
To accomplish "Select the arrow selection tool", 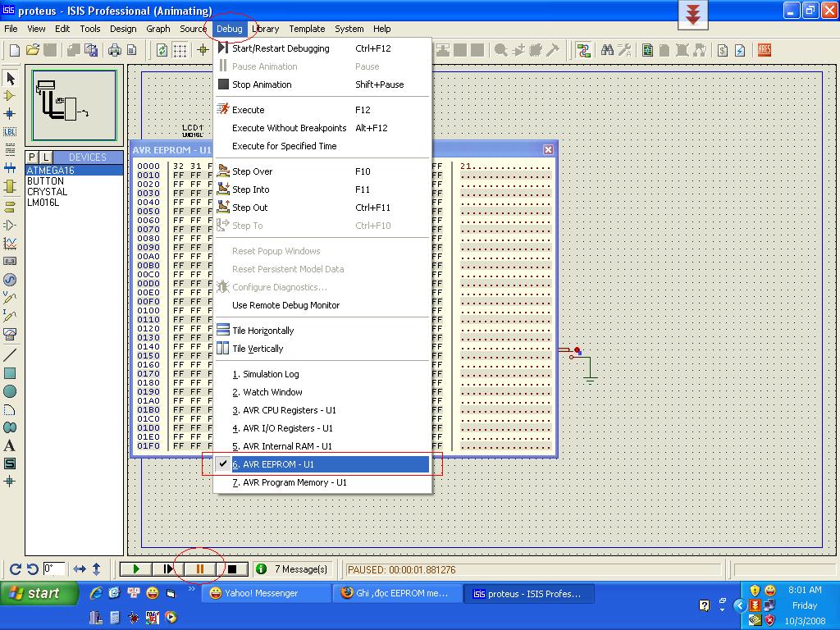I will 11,78.
